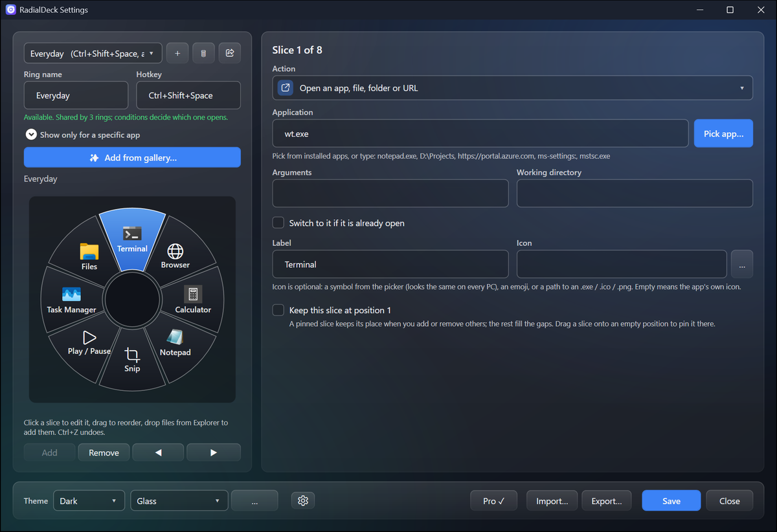
Task: Open the Glass style dropdown
Action: tap(179, 501)
